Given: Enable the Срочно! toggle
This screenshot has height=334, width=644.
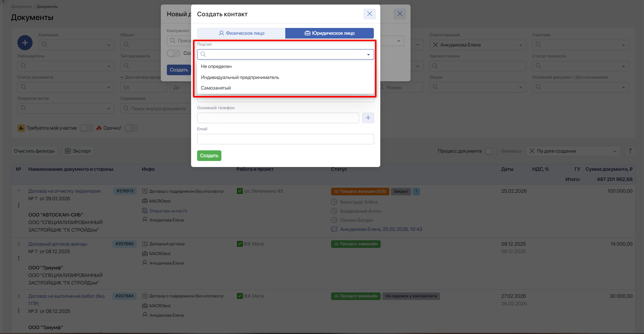Looking at the screenshot, I should pos(131,128).
